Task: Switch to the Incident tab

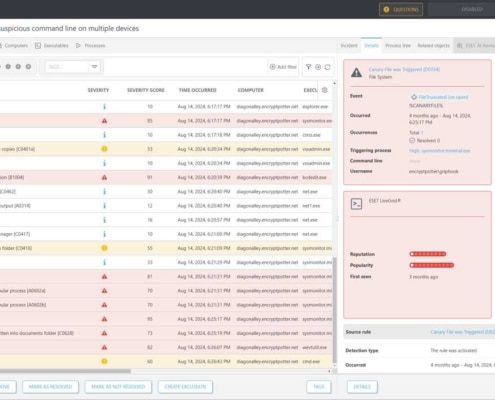Action: click(x=349, y=46)
